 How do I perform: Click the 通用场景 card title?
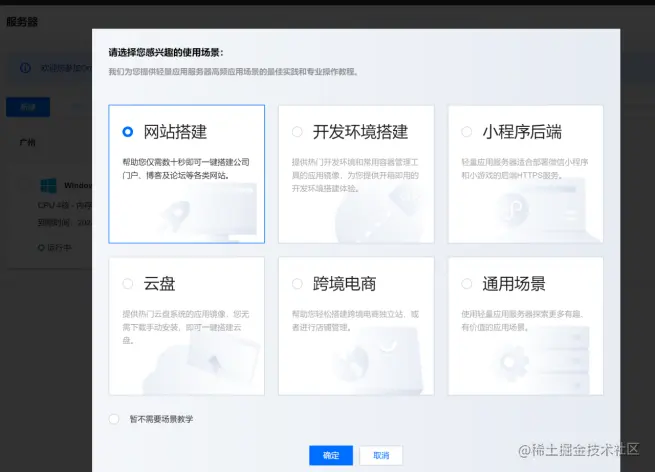click(514, 284)
